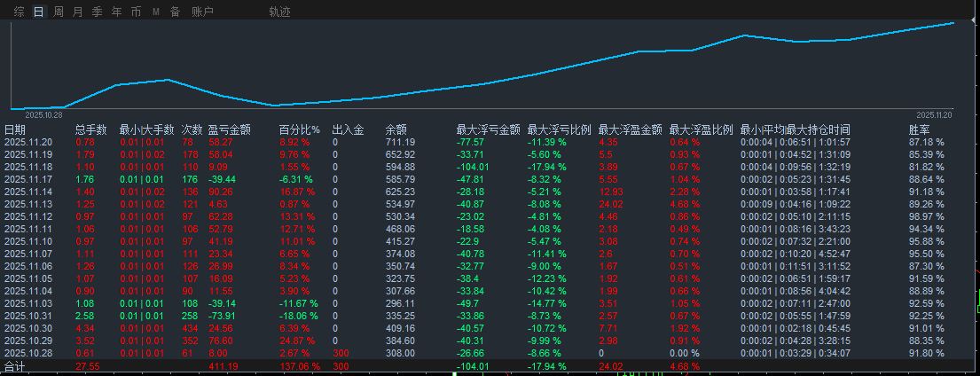Sort by the 盈亏金额 column header
The height and width of the screenshot is (376, 980).
230,129
